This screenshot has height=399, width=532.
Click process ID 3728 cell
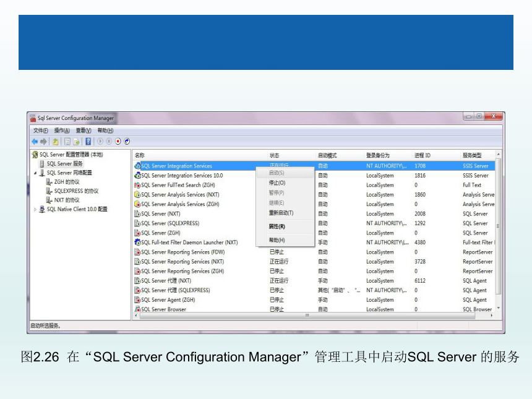(x=420, y=262)
